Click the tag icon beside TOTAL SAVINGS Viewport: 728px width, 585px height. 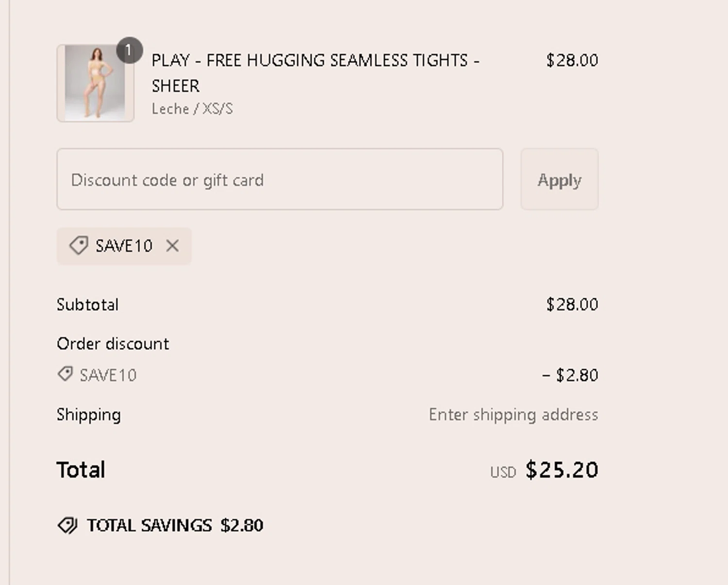coord(67,525)
